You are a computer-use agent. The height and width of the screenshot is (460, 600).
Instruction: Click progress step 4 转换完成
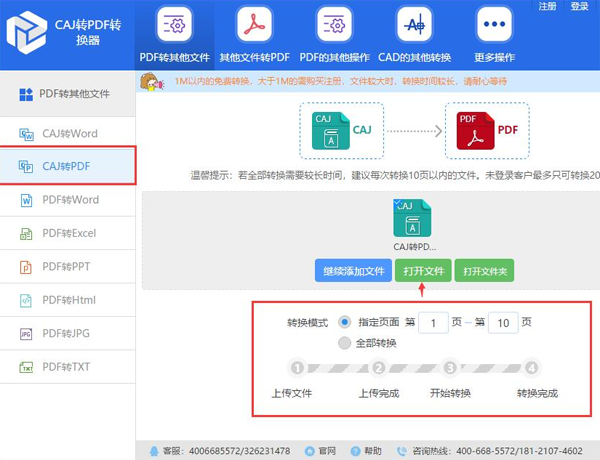click(x=532, y=368)
